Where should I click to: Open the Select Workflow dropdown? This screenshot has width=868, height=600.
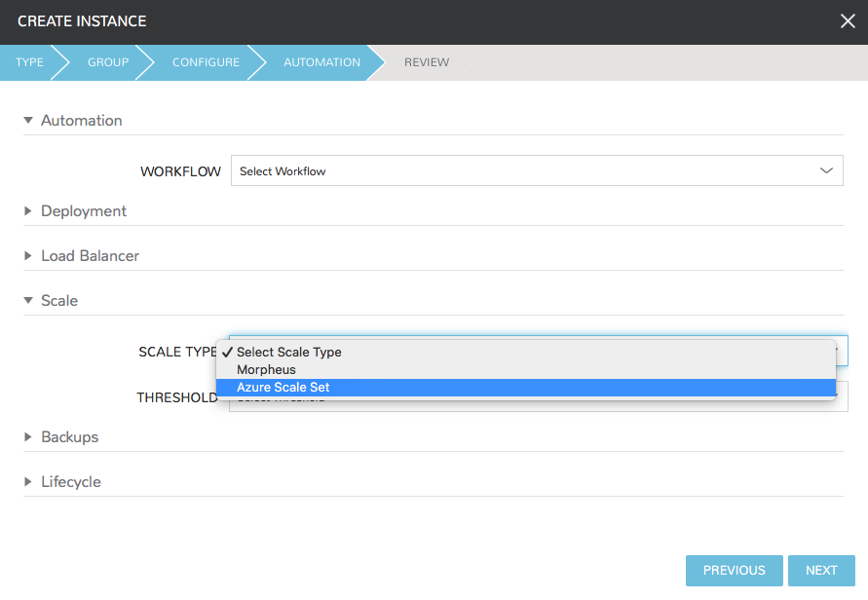pyautogui.click(x=537, y=170)
